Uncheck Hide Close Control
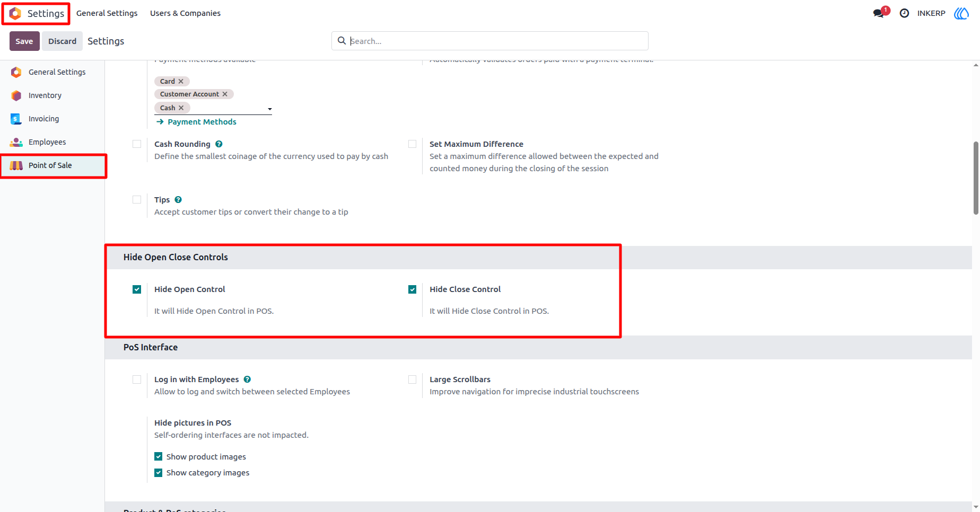Viewport: 980px width, 512px height. tap(412, 289)
